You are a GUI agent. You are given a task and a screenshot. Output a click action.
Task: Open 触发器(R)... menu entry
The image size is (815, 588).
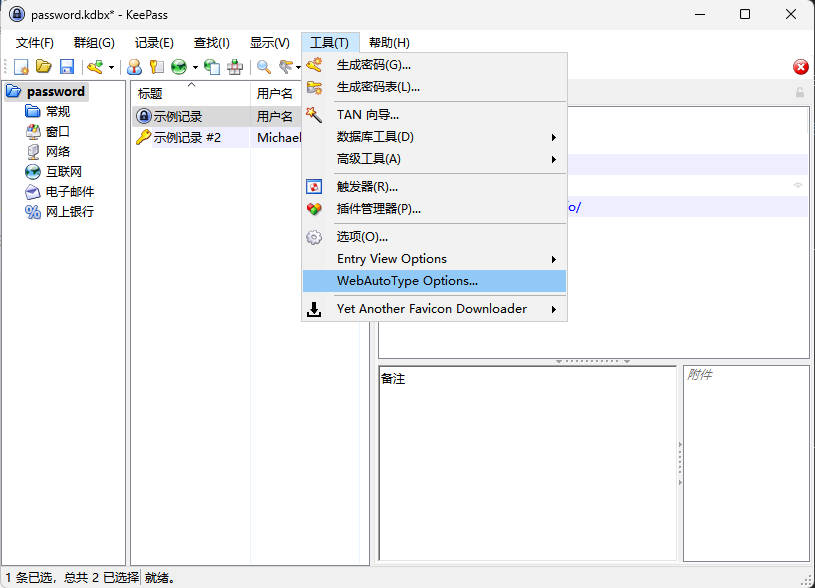pyautogui.click(x=434, y=187)
